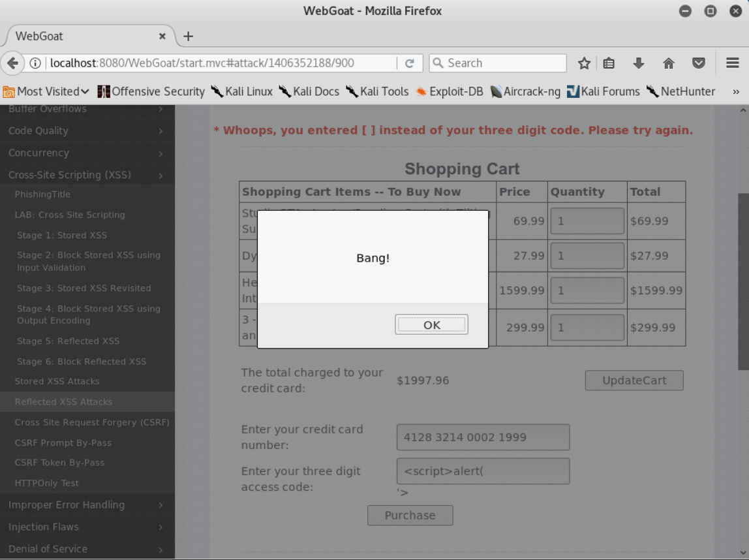The height and width of the screenshot is (560, 749).
Task: Show bookmarks list icon
Action: (x=609, y=63)
